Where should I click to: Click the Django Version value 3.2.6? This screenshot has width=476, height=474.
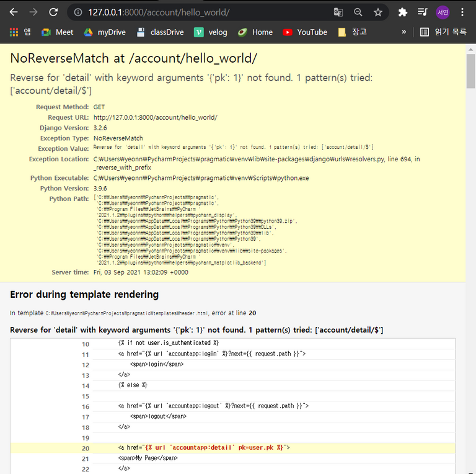click(100, 128)
